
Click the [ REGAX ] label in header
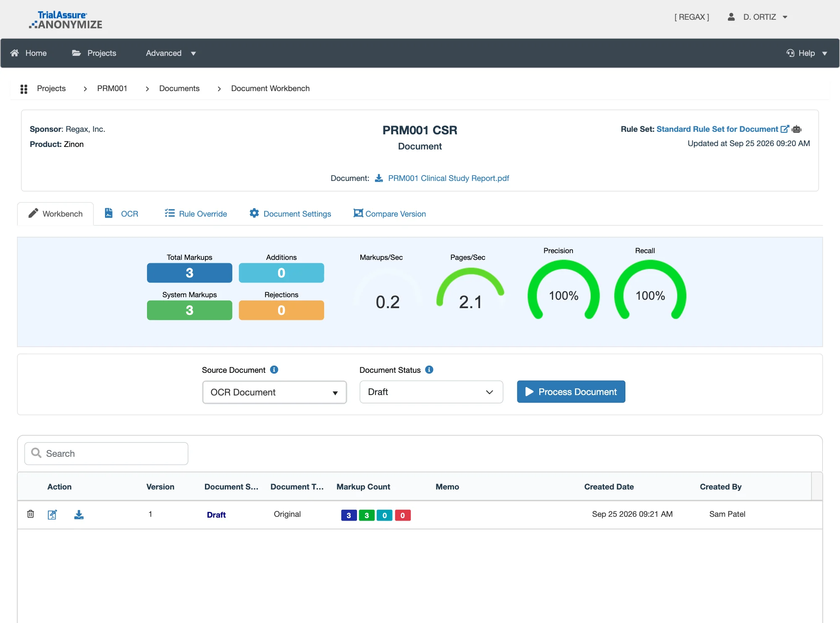coord(692,17)
